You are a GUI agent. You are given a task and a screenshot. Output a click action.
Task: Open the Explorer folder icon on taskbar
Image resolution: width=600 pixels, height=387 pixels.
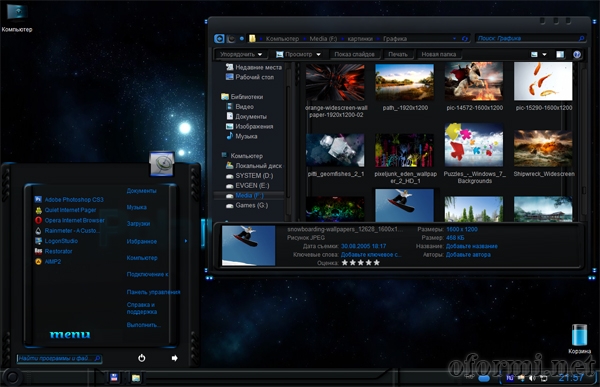click(136, 378)
